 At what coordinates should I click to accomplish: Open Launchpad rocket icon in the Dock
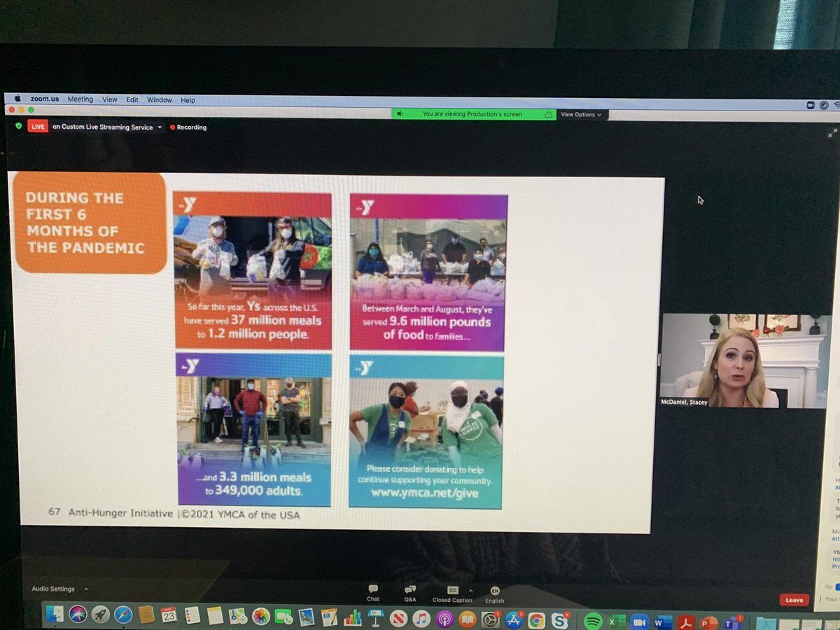tap(101, 615)
